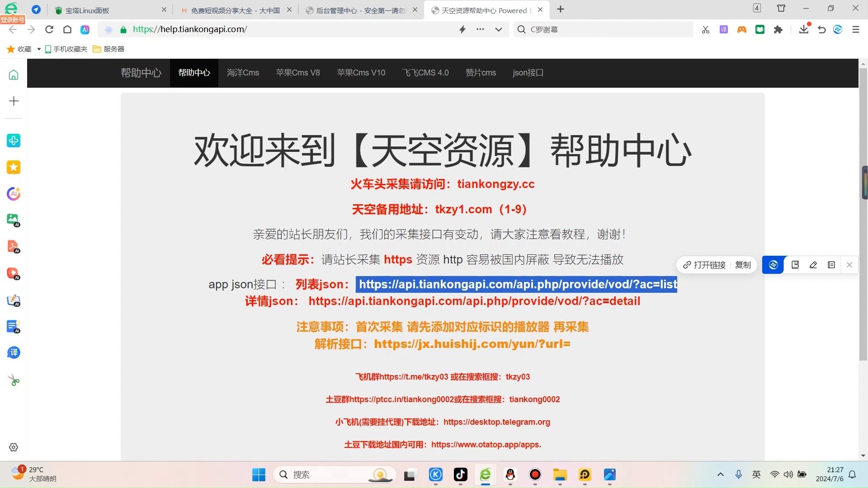The image size is (868, 488).
Task: Expand the 收藏 dropdown arrow
Action: pos(39,49)
